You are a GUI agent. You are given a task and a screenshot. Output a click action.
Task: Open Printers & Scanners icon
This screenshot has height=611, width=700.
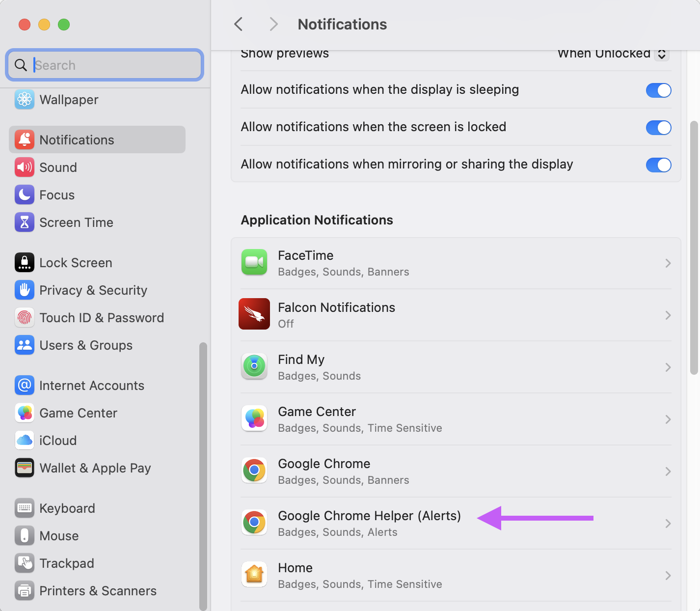click(x=25, y=591)
